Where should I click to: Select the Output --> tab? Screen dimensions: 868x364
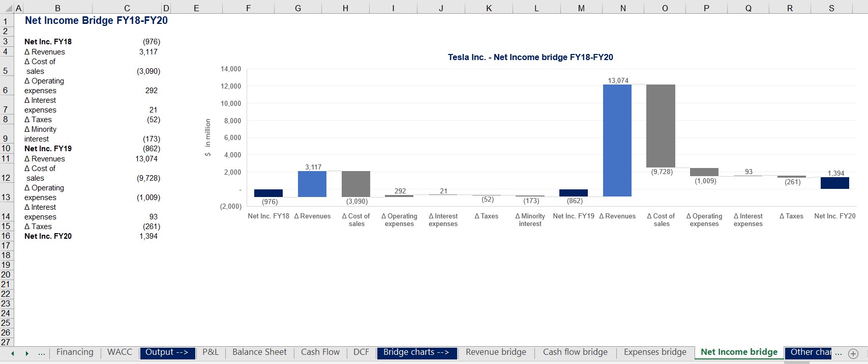point(167,352)
